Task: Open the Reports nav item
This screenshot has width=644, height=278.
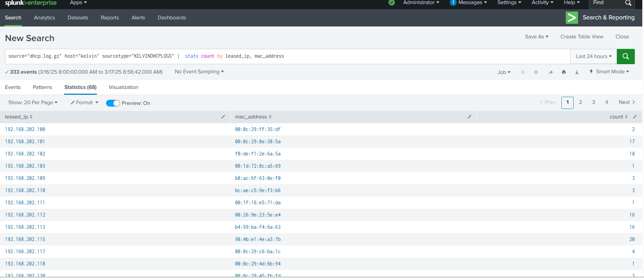Action: click(x=110, y=18)
